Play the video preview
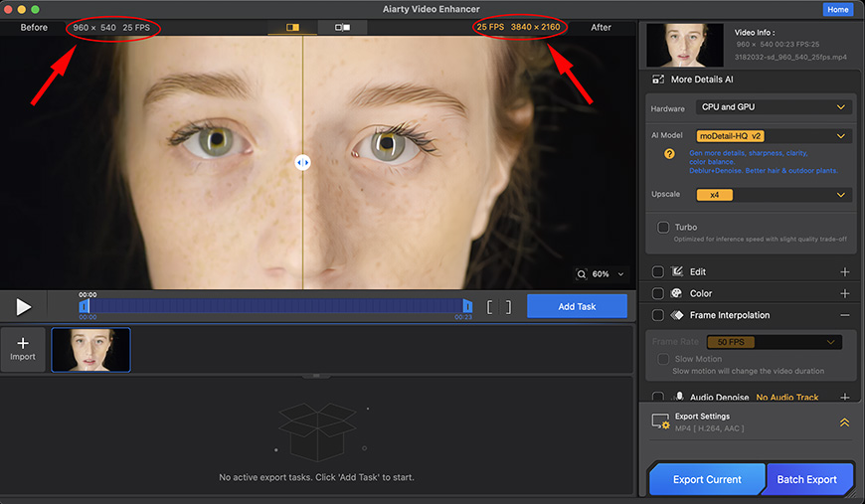The width and height of the screenshot is (865, 504). tap(23, 306)
